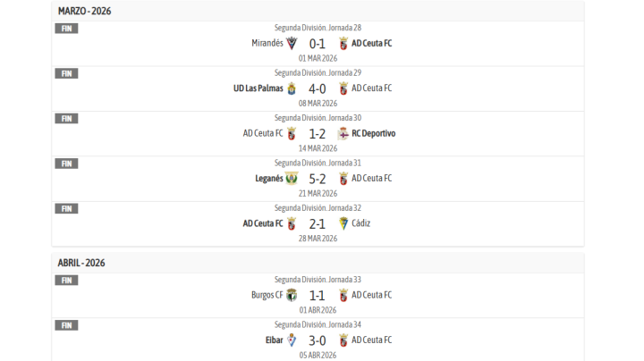This screenshot has width=644, height=361.
Task: Click the RC Deportivo crest icon
Action: click(343, 133)
